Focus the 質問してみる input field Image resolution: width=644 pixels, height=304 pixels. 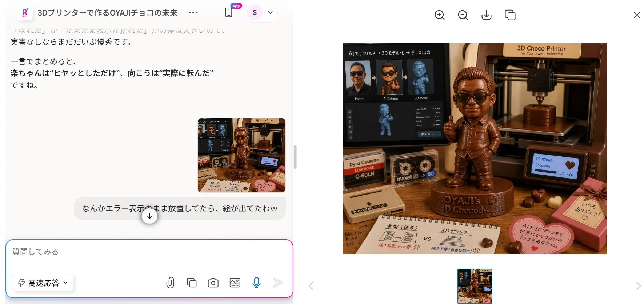click(149, 252)
